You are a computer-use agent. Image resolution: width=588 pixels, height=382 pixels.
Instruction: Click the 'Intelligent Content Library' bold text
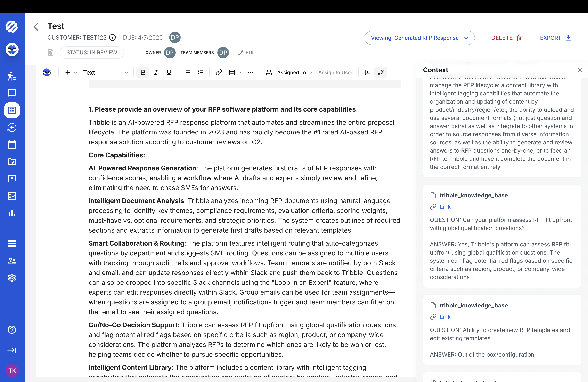[x=130, y=367]
